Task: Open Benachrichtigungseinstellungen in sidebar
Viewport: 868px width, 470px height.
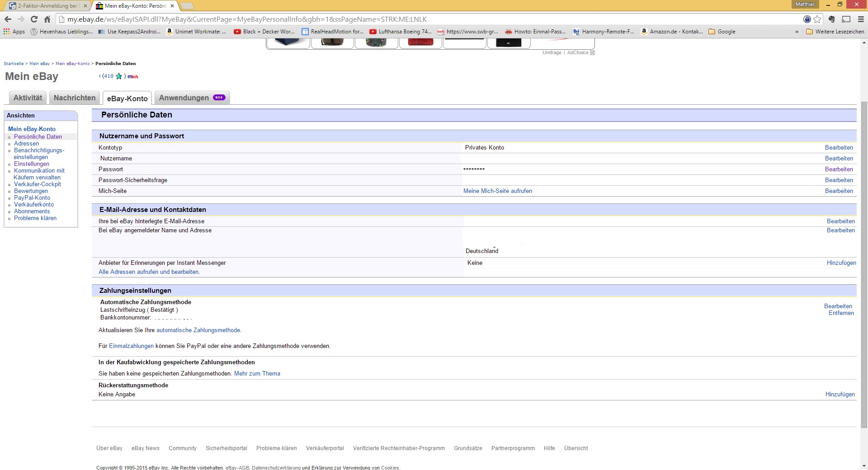Action: click(39, 154)
